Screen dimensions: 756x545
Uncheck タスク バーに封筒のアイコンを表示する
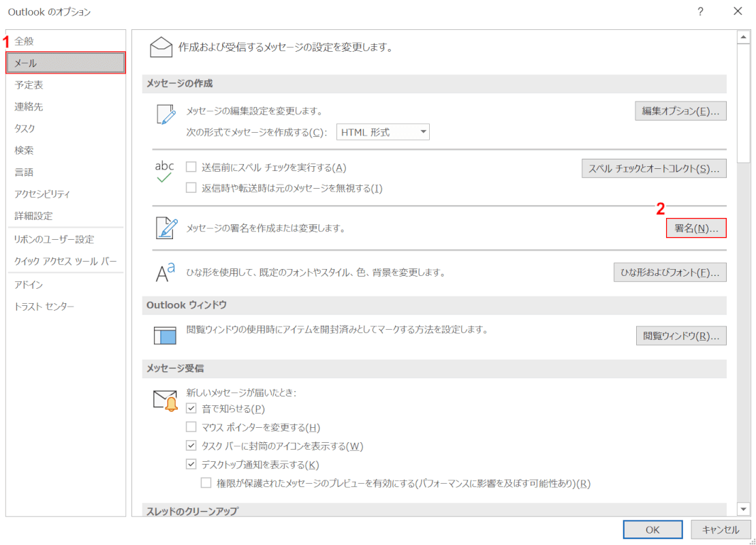coord(191,446)
